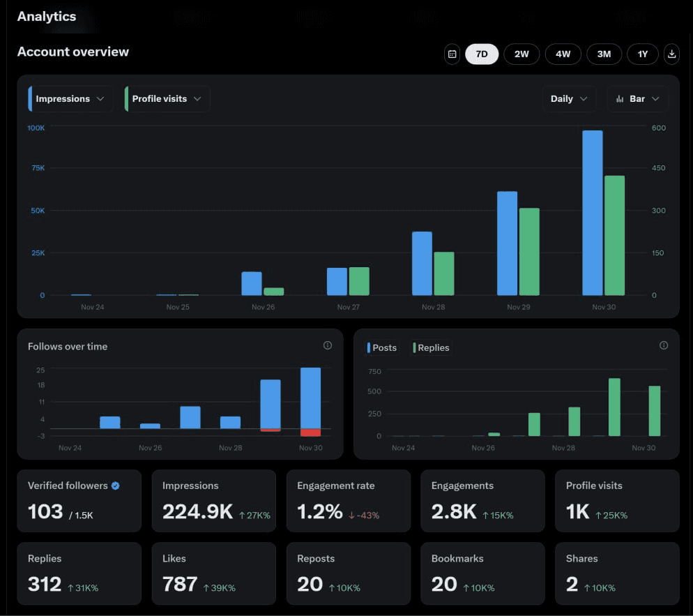
Task: Open the Shares 2 card
Action: (617, 573)
